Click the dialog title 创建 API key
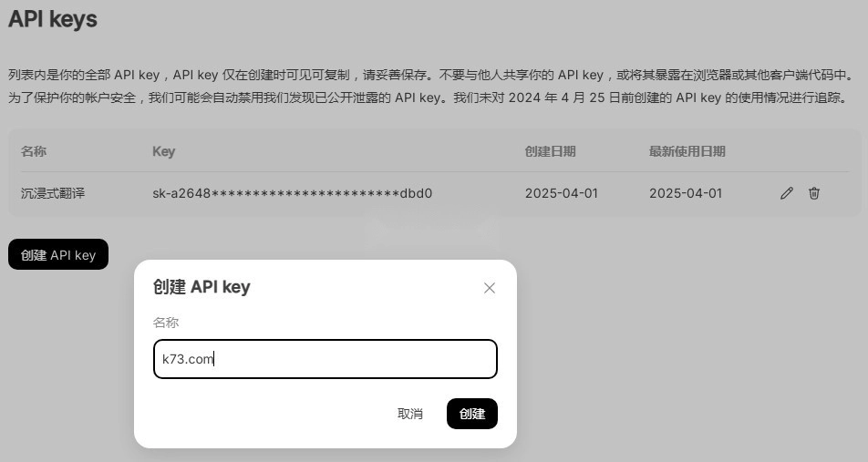 pos(201,287)
